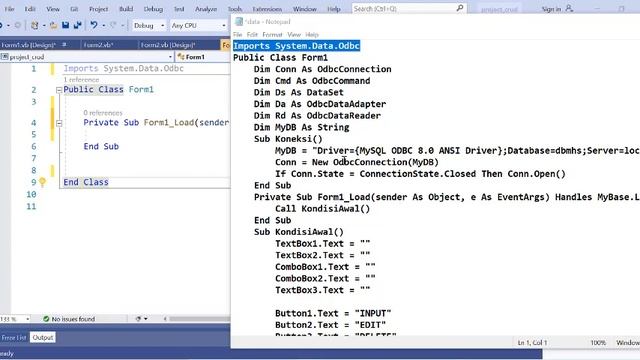The image size is (640, 360).
Task: Open Project menu in Visual Studio
Action: [98, 9]
